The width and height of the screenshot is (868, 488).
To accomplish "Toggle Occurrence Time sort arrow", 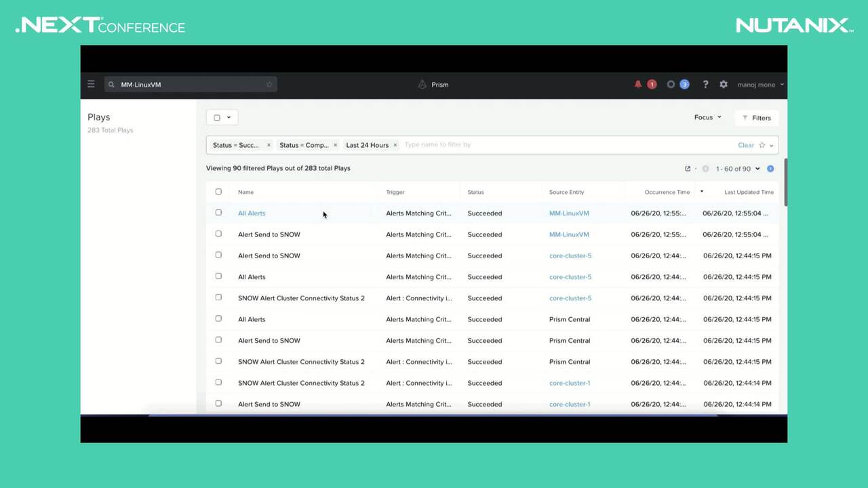I will point(702,192).
